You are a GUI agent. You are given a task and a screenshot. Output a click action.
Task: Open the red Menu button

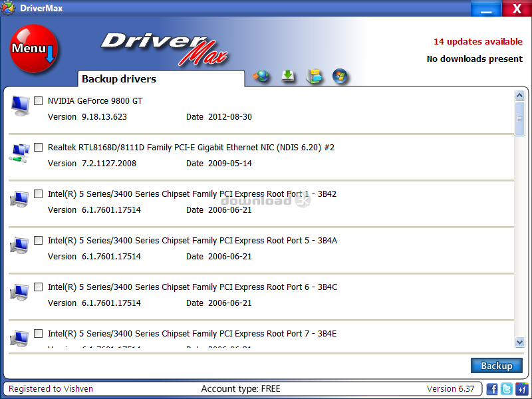tap(34, 49)
